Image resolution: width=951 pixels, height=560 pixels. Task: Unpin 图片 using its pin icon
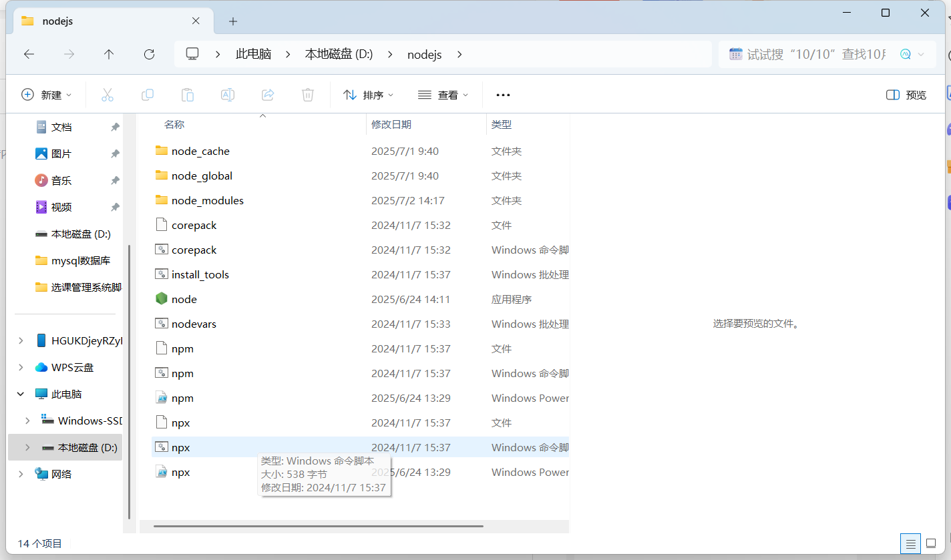(115, 154)
